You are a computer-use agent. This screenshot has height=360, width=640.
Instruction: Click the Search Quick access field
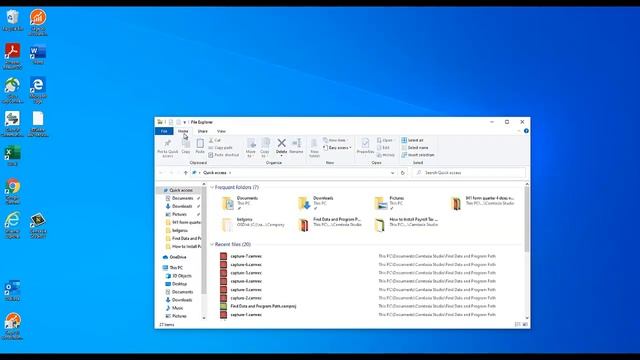pos(469,173)
